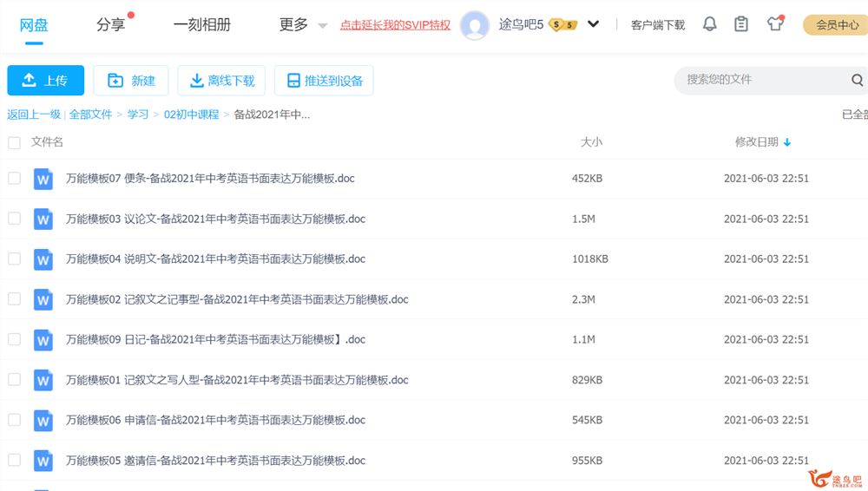Go to 全部文件 in the breadcrumb

click(91, 115)
